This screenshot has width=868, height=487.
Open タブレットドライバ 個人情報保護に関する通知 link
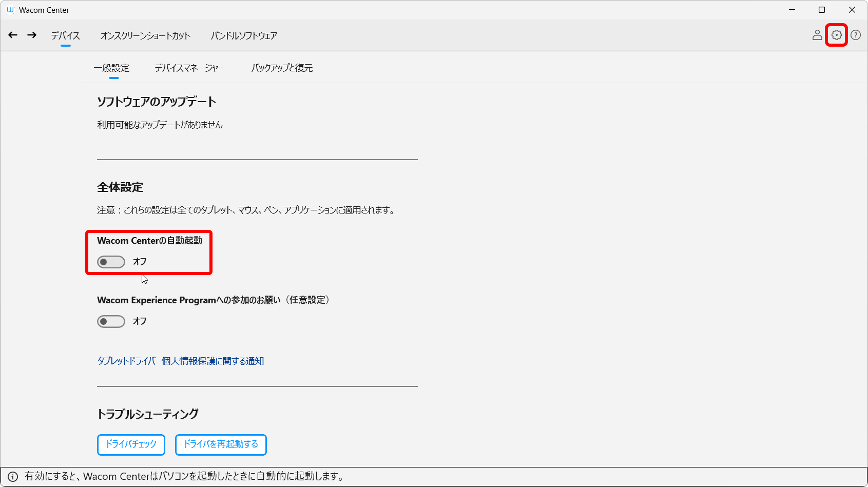[181, 361]
